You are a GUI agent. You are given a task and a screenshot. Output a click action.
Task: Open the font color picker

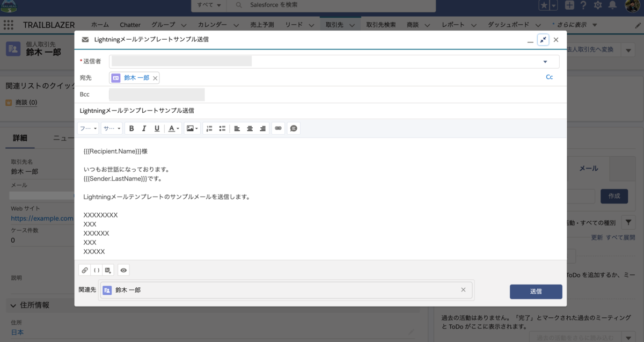click(173, 128)
